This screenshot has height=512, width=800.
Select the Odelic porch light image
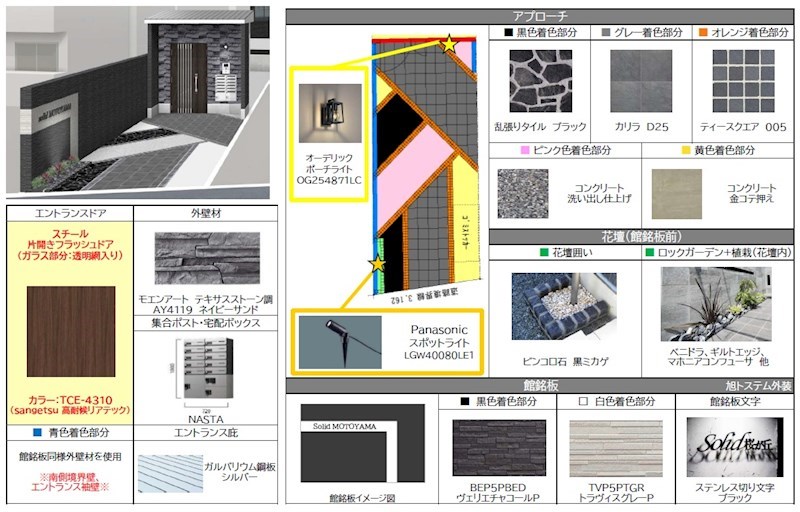(x=328, y=110)
